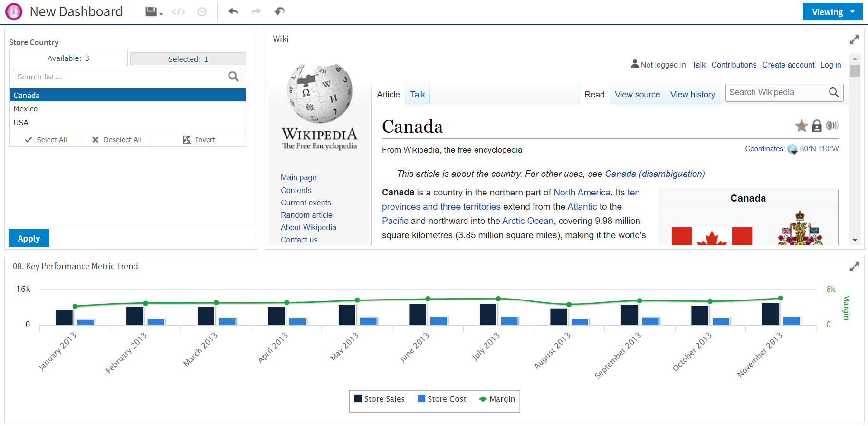Image resolution: width=868 pixels, height=426 pixels.
Task: Click the Canada coat of arms image
Action: [801, 228]
